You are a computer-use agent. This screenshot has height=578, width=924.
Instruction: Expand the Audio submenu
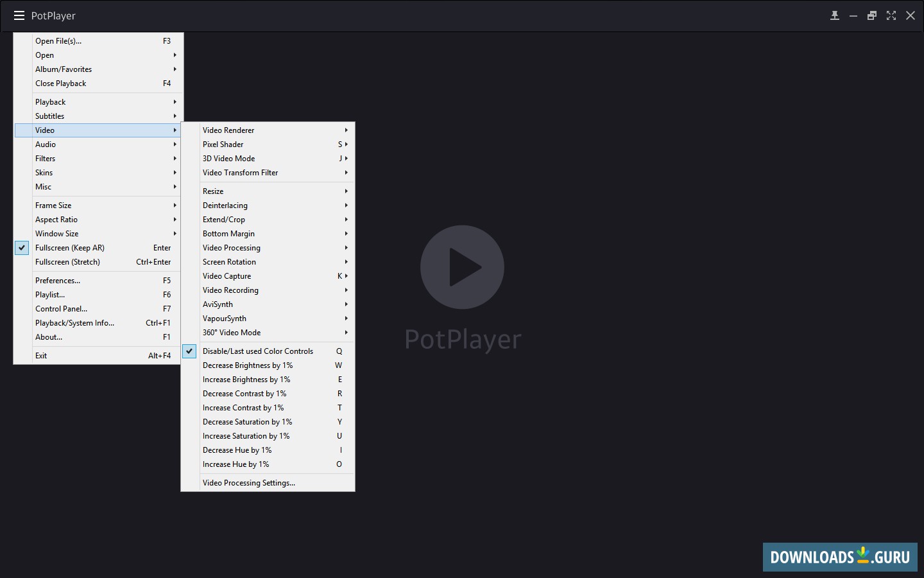[98, 144]
